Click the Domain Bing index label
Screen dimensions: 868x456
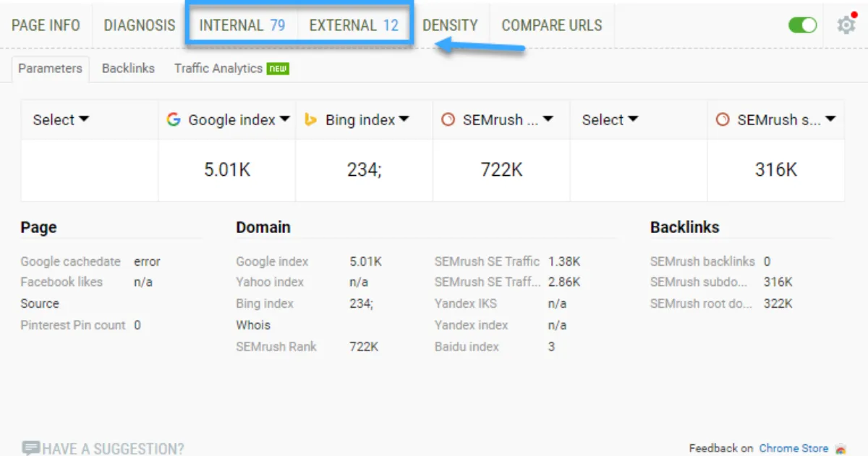[x=265, y=303]
